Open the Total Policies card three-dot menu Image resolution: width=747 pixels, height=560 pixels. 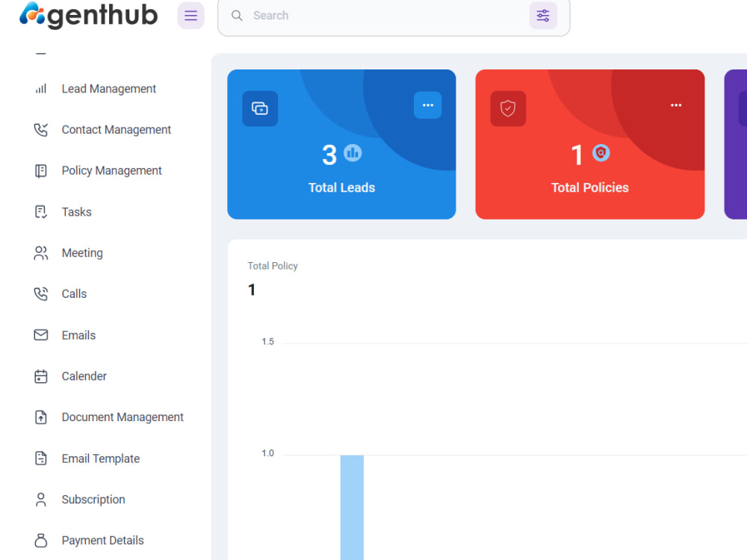point(675,105)
